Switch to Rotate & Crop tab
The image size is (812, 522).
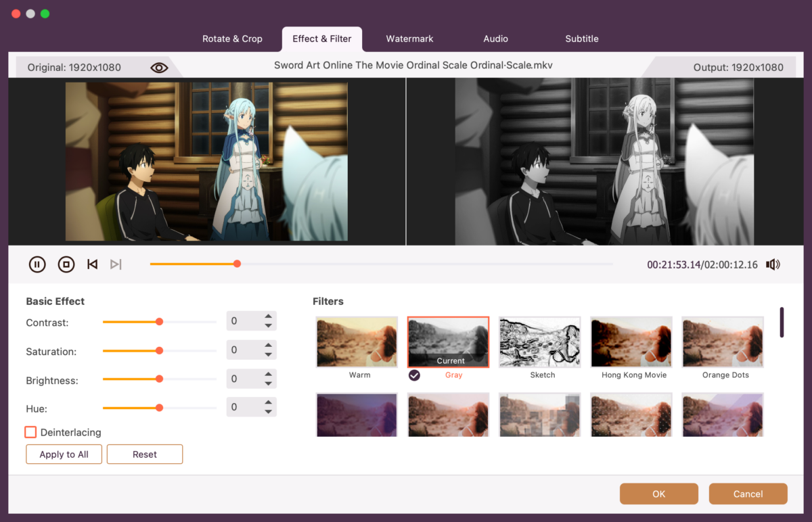coord(232,39)
